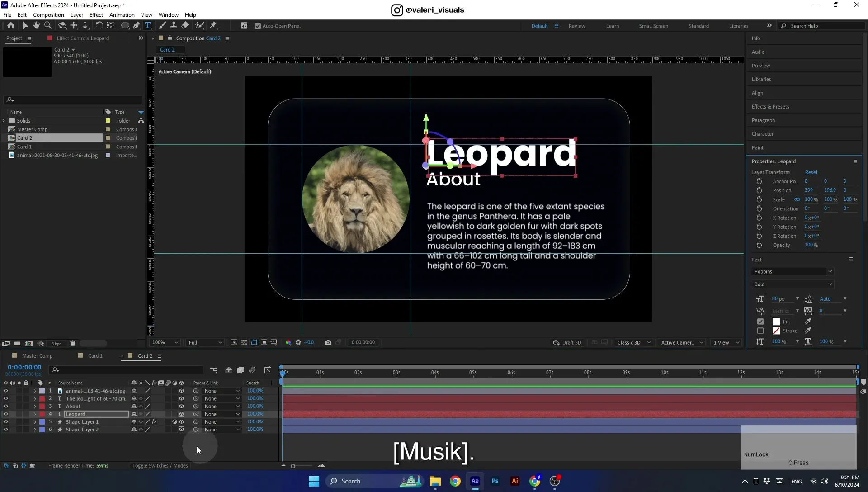
Task: Create a new folder in Project panel
Action: pyautogui.click(x=17, y=344)
